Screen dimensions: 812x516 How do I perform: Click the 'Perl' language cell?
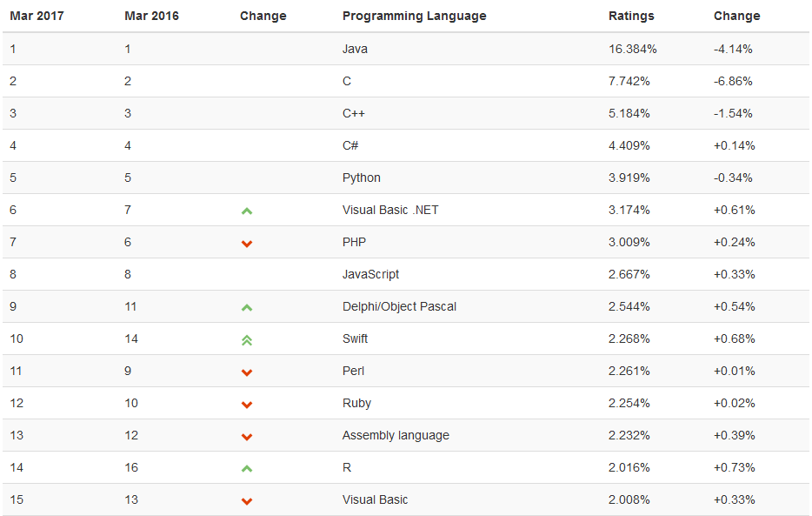pyautogui.click(x=353, y=371)
